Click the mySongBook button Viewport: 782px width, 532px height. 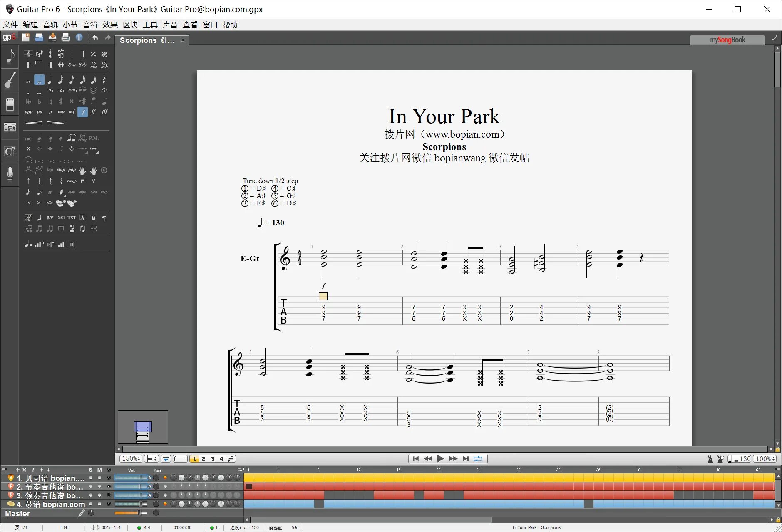pos(727,40)
